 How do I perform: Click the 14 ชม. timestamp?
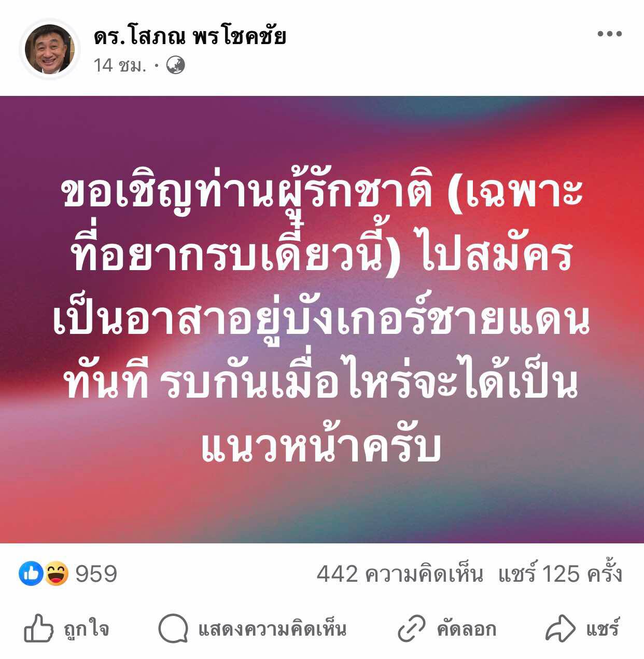tap(120, 65)
